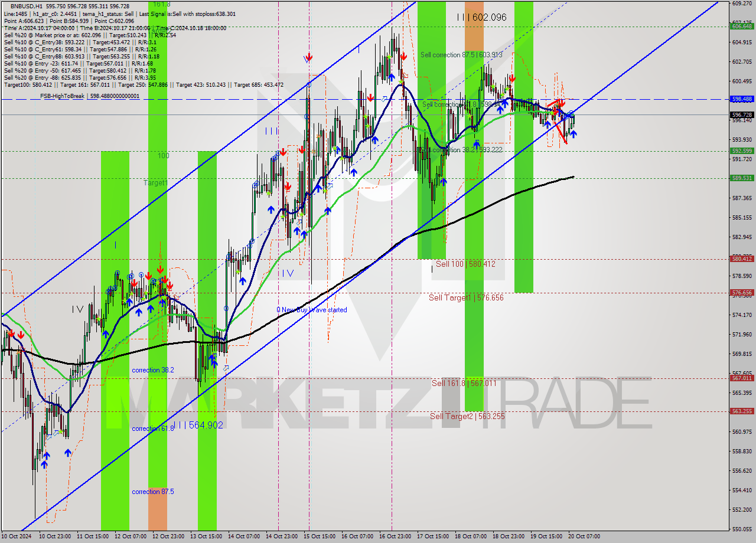Click the green 592.599 price tag
This screenshot has height=543, width=756.
[742, 151]
